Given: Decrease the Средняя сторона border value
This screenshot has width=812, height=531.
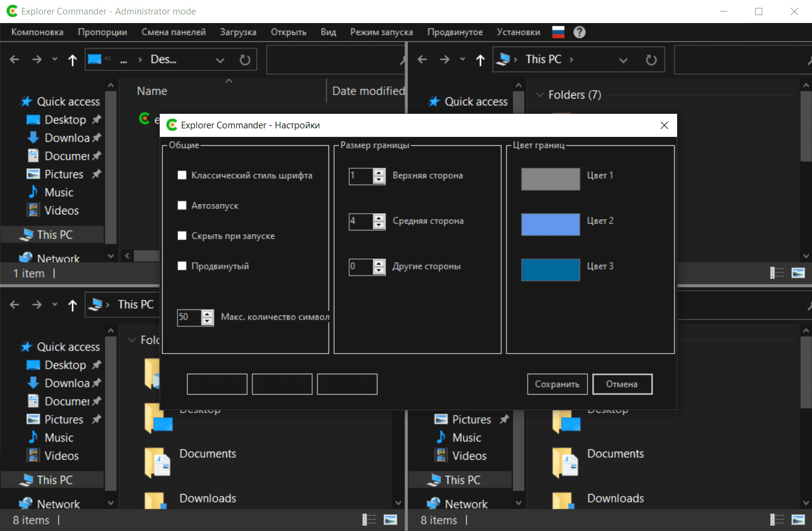Looking at the screenshot, I should (x=379, y=225).
